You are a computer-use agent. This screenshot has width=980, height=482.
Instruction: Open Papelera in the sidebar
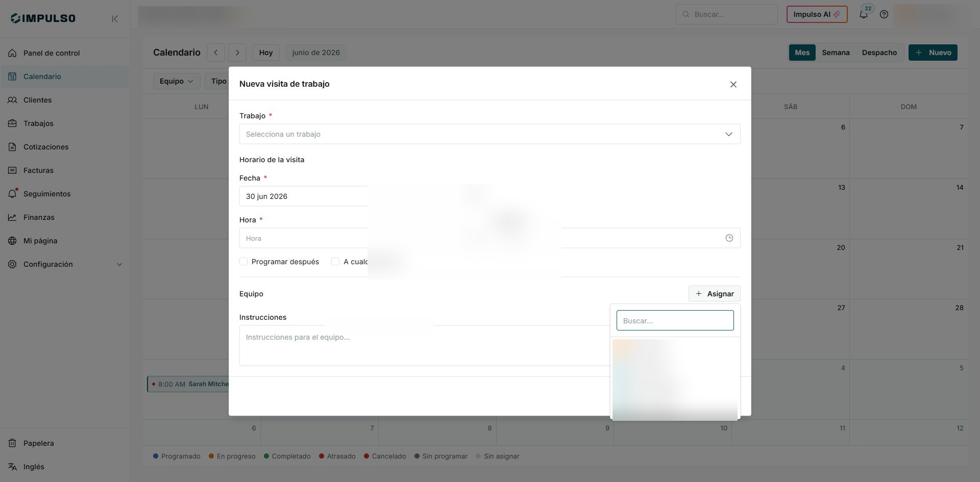click(x=65, y=443)
